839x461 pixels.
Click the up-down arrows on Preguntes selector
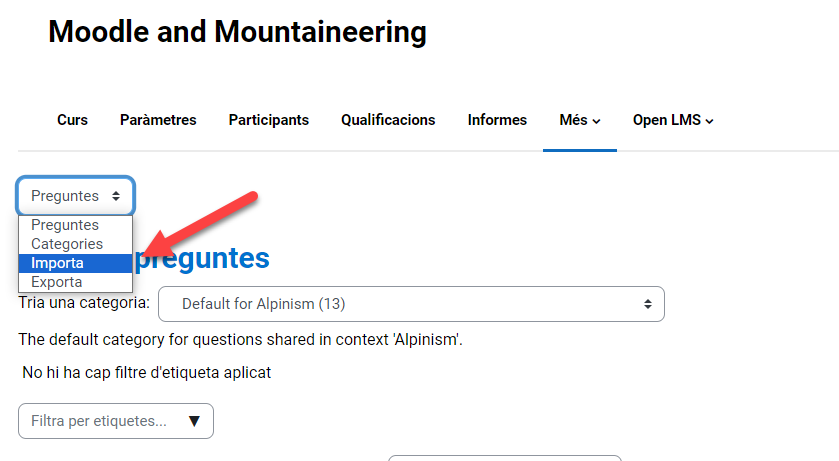[116, 196]
